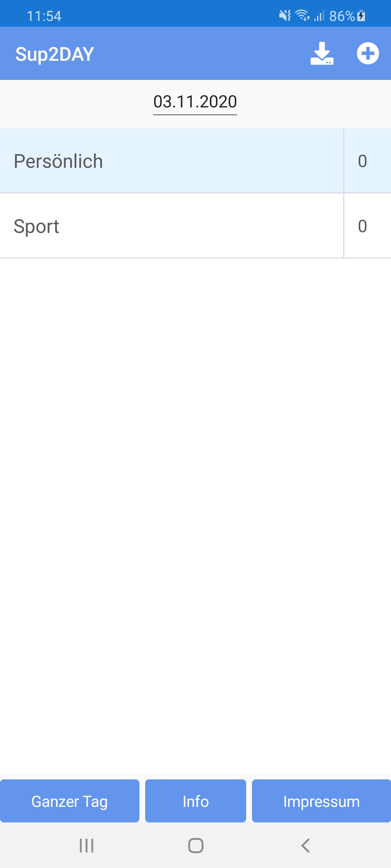Tap the Wi-Fi status icon
This screenshot has width=391, height=868.
point(303,16)
